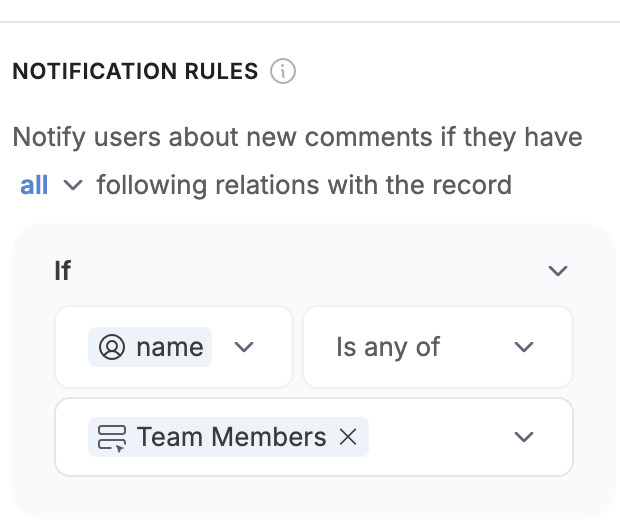Click the "following relations with the record" text

pos(304,185)
